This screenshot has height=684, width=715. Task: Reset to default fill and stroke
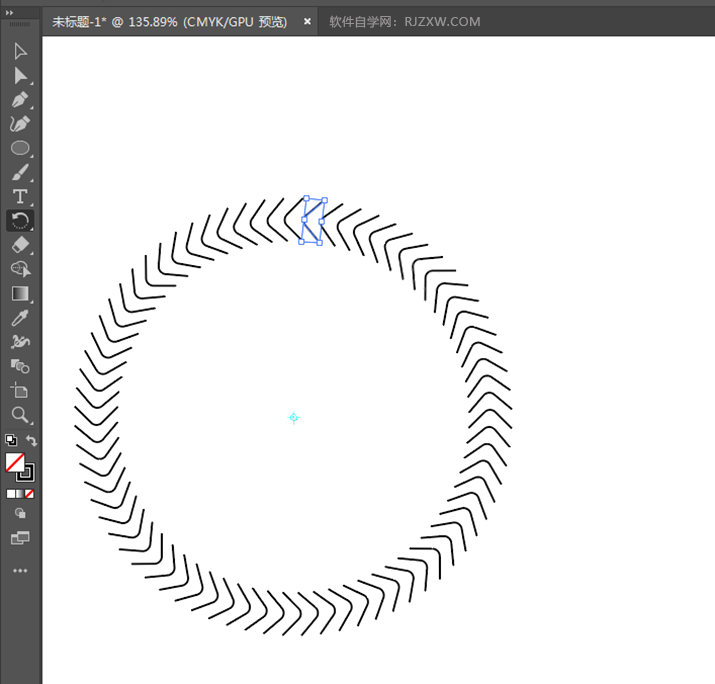click(11, 440)
